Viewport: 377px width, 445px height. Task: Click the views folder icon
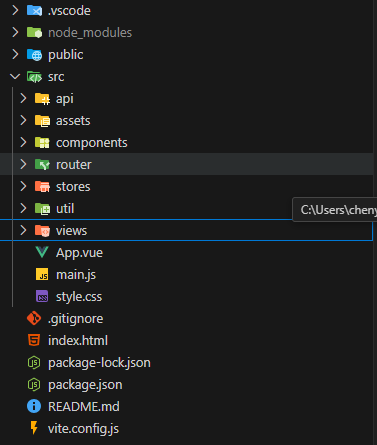tap(42, 230)
